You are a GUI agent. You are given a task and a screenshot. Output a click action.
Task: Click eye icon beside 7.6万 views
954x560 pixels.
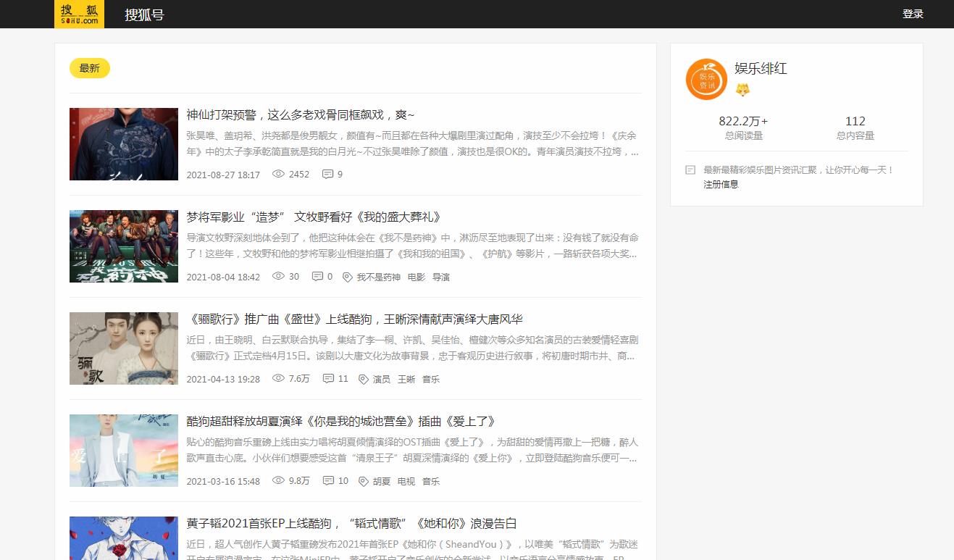(x=278, y=379)
